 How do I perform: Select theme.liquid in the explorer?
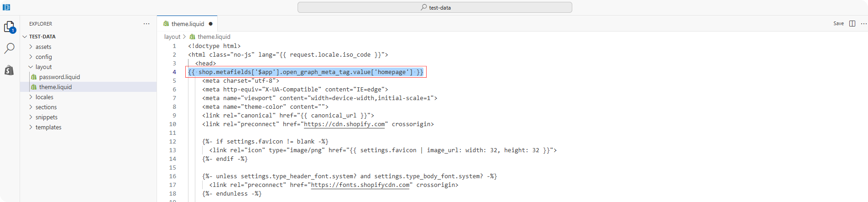(x=89, y=87)
